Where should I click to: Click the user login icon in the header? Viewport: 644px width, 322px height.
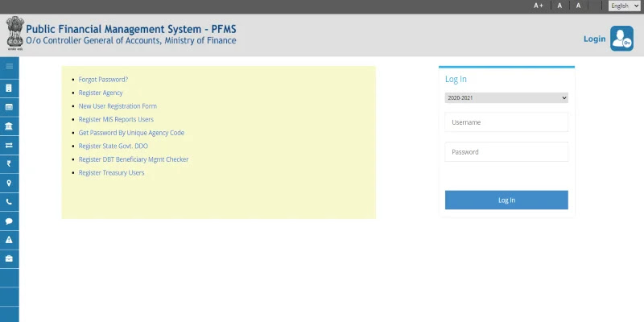(x=621, y=39)
